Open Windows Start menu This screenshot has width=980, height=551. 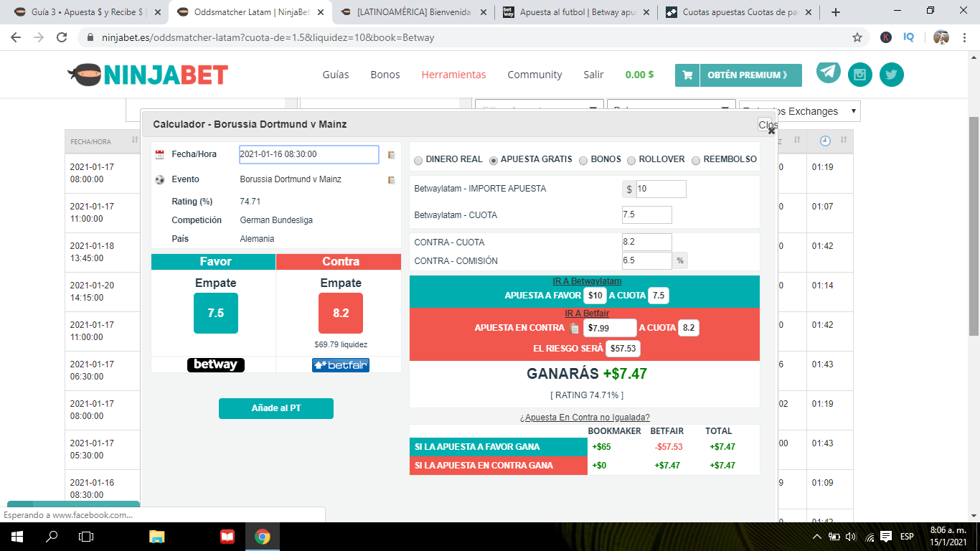[17, 537]
